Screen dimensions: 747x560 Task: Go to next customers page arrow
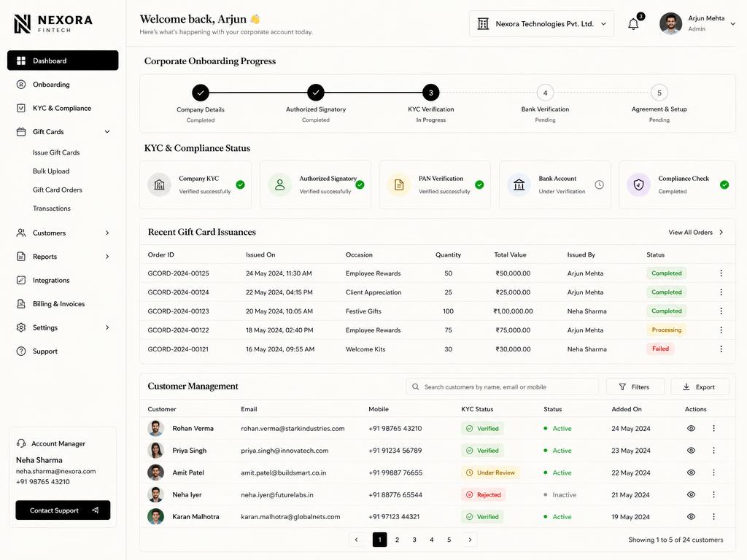(470, 540)
